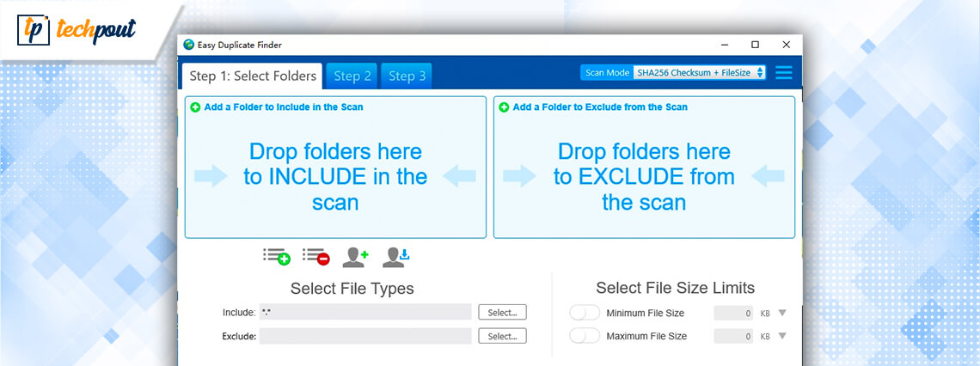Enable the Maximum File Size toggle
980x366 pixels.
click(585, 336)
